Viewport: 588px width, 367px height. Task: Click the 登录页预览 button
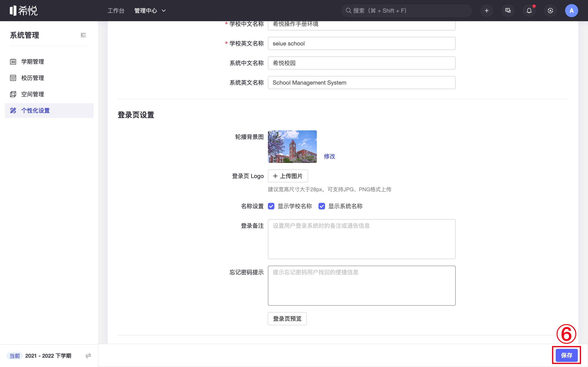[x=287, y=318]
